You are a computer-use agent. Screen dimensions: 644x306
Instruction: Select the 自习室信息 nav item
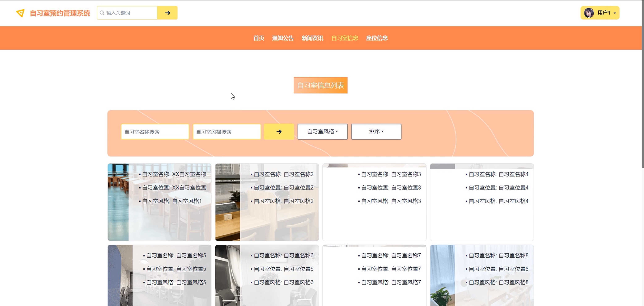pos(344,38)
